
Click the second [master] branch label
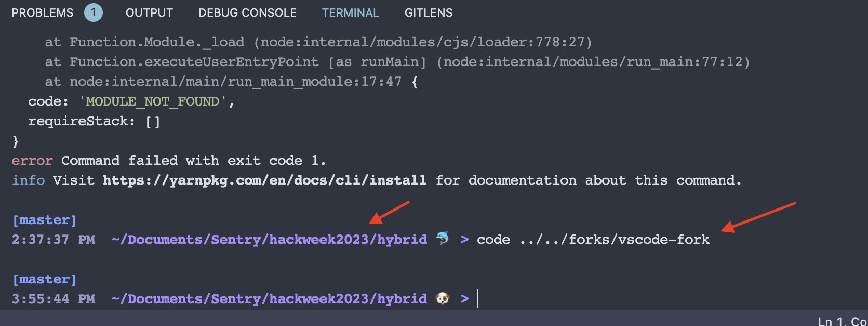pos(44,279)
